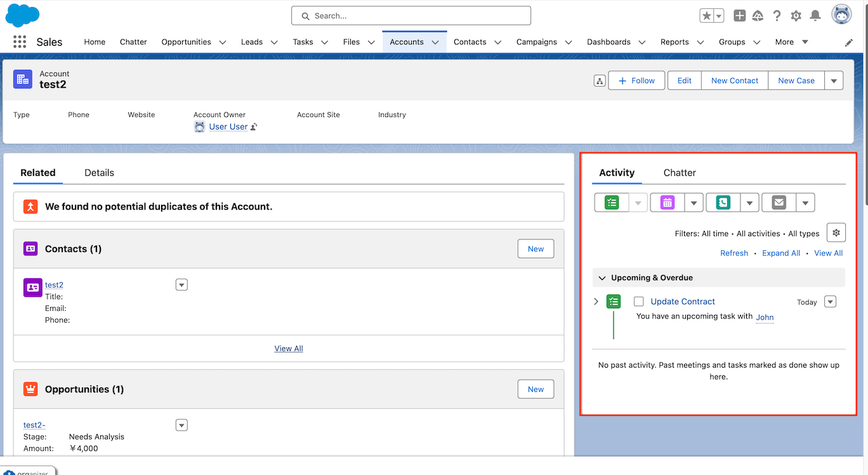Screen dimensions: 868x475
Task: Click into the global Search field
Action: pos(411,16)
